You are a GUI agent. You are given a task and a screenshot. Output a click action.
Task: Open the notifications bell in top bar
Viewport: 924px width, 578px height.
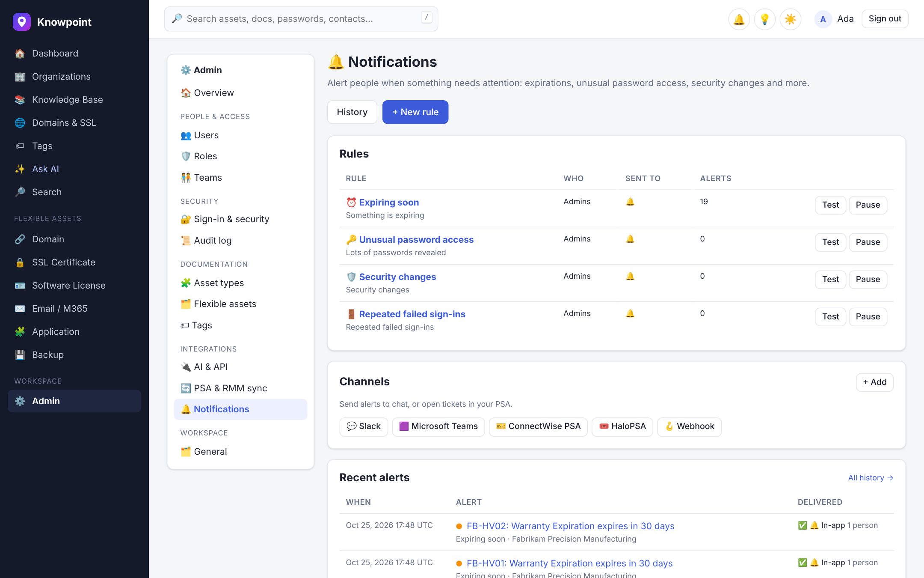coord(739,19)
